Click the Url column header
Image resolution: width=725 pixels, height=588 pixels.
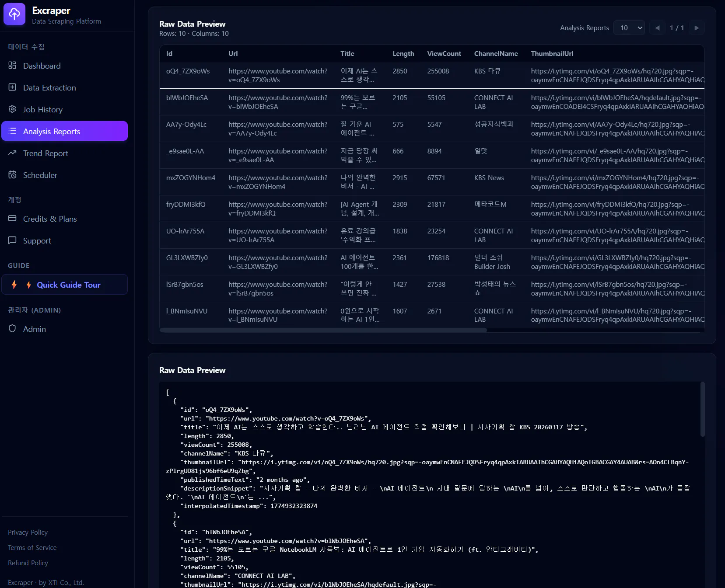click(x=233, y=53)
